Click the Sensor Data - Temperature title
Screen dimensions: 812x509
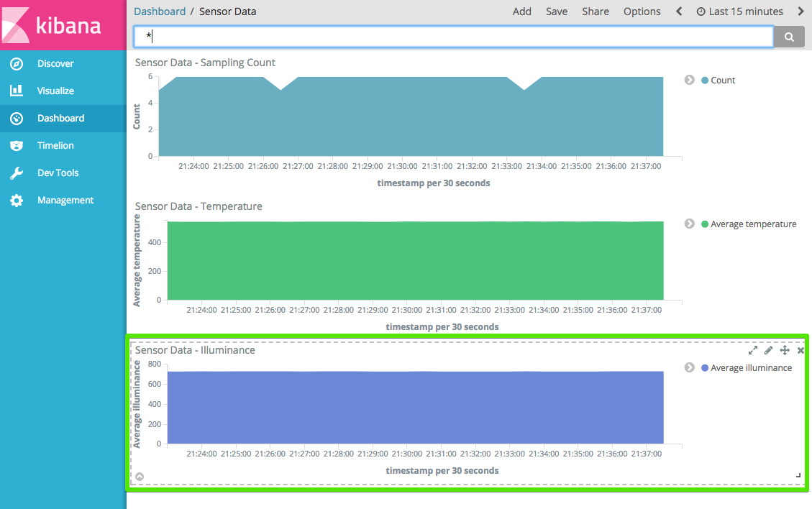[199, 206]
